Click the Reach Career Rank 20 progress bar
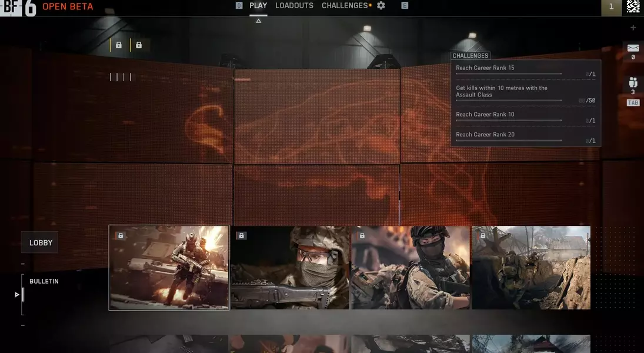This screenshot has width=644, height=353. (509, 141)
